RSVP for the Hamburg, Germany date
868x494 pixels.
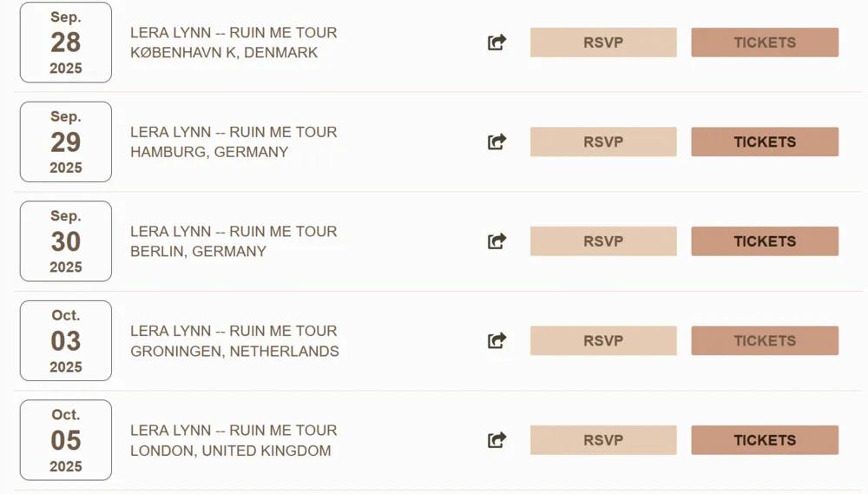click(x=603, y=142)
